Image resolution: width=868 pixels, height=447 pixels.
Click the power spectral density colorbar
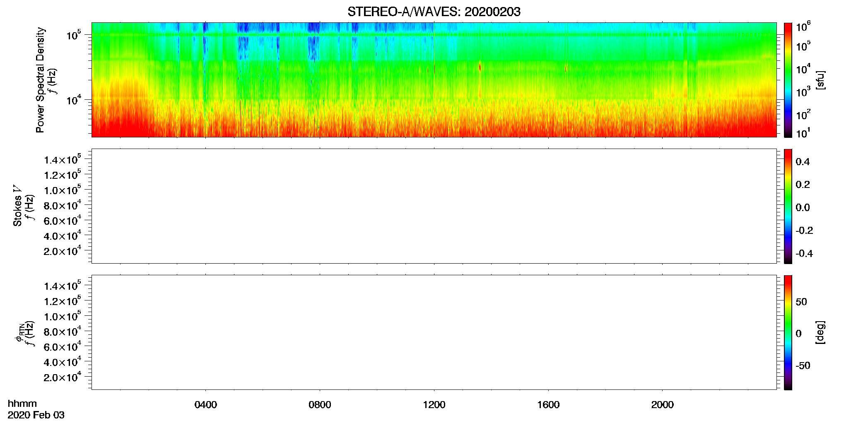(x=788, y=80)
